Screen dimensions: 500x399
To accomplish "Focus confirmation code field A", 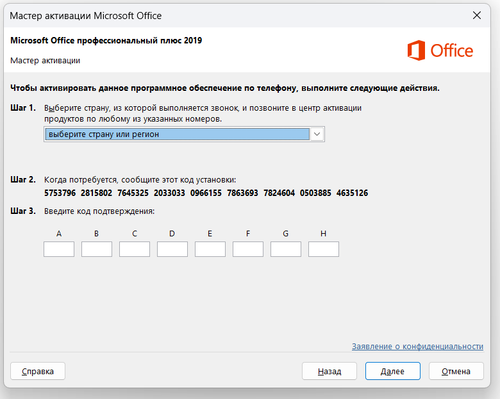I will pos(59,249).
